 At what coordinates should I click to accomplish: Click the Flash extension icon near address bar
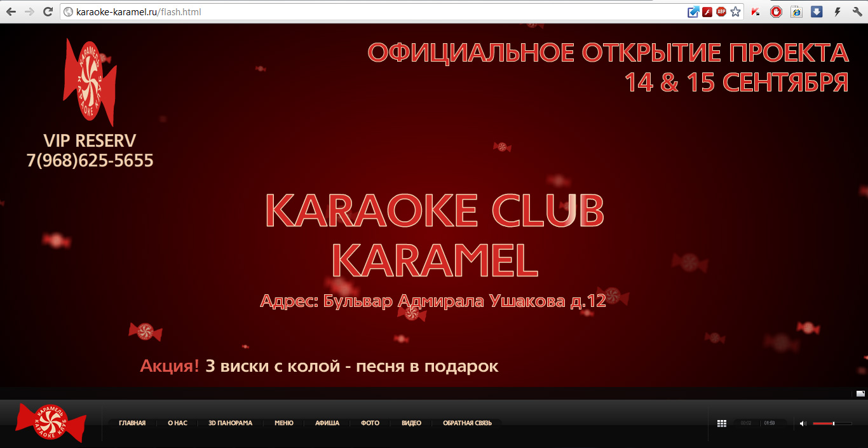pyautogui.click(x=707, y=11)
